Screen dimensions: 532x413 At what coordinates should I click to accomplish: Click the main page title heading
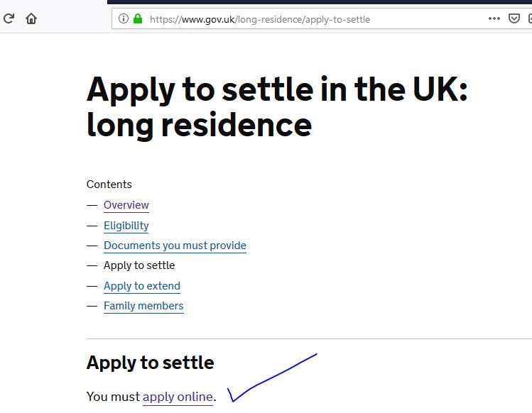[x=277, y=107]
